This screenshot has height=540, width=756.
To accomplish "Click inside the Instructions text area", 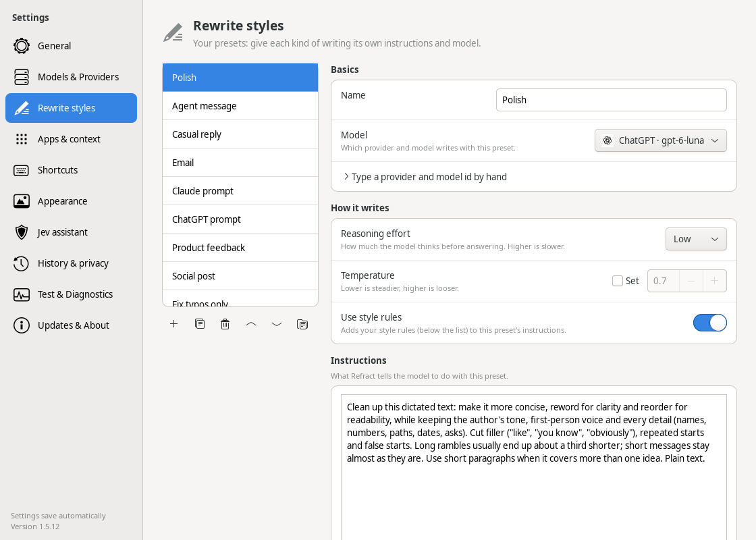I will 534,466.
